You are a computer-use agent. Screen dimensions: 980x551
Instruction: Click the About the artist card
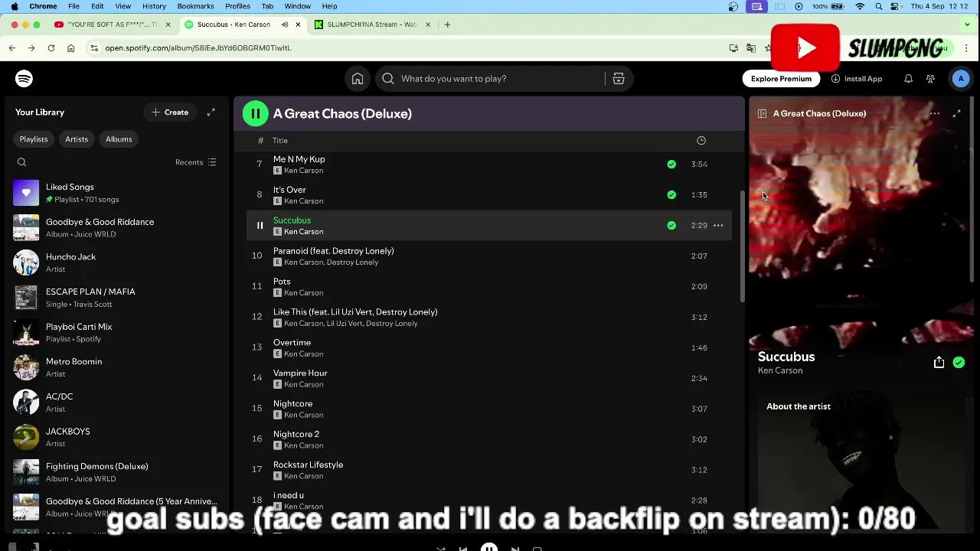(x=861, y=463)
